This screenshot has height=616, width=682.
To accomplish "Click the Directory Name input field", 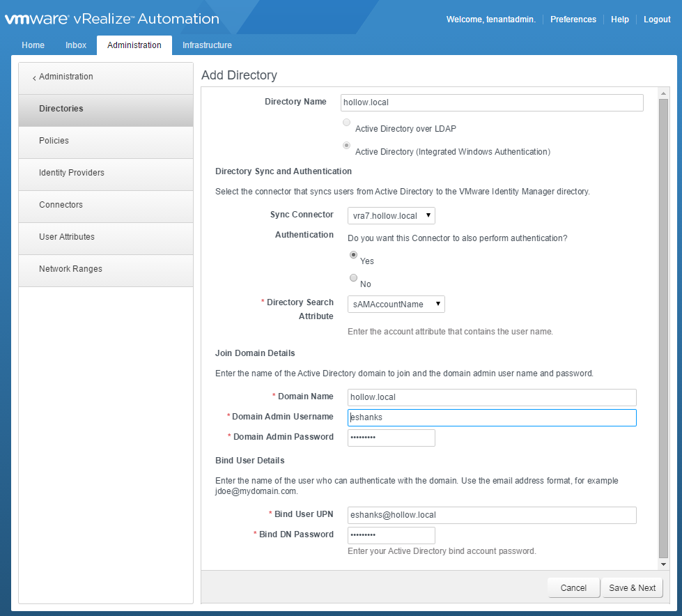I will click(491, 102).
